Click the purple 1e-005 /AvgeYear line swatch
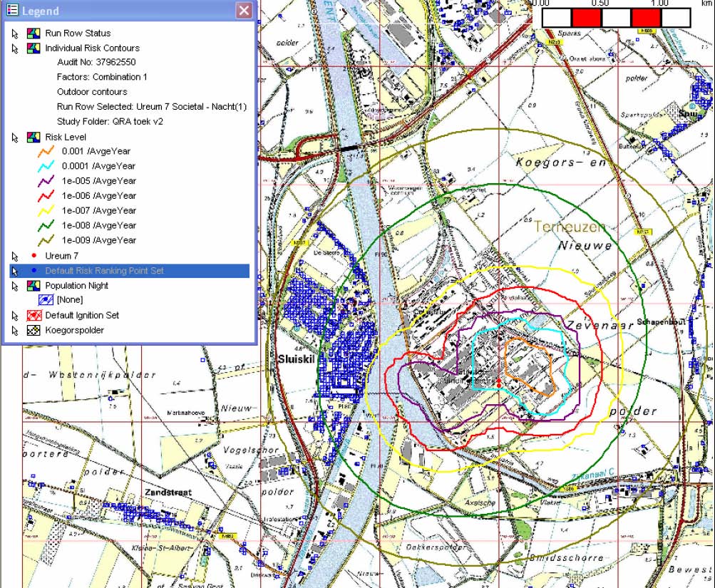Viewport: 715px width, 588px height. [x=46, y=181]
